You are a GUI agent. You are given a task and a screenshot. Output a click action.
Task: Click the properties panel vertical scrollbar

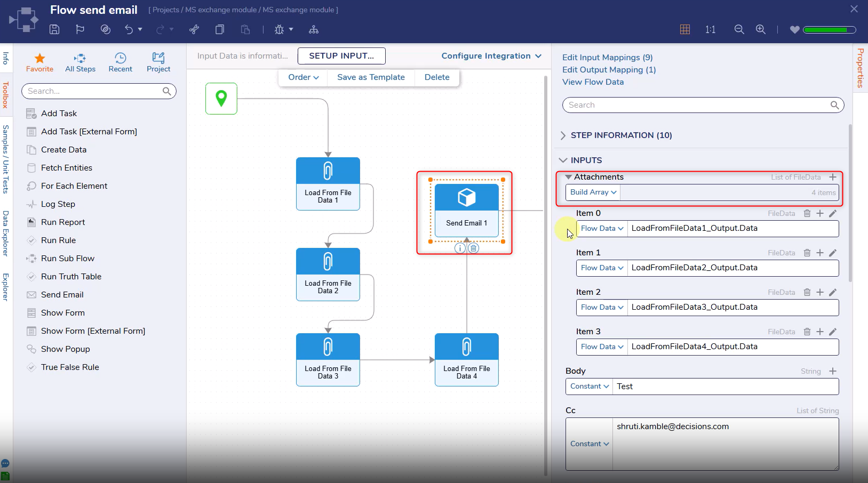coord(850,203)
